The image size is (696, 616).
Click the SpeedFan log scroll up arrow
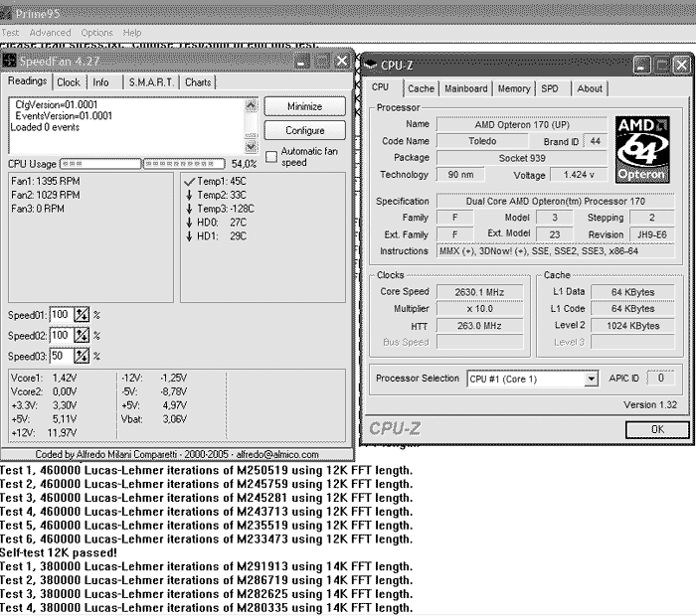point(251,105)
